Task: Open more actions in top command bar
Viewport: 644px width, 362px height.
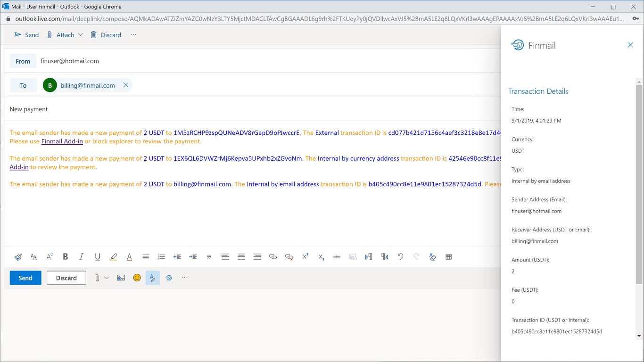Action: click(134, 35)
